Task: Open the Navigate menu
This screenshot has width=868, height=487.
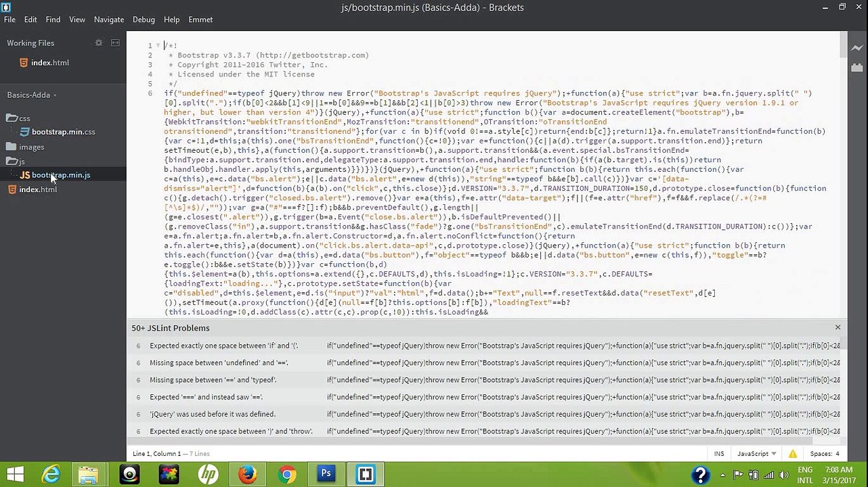Action: pos(109,20)
